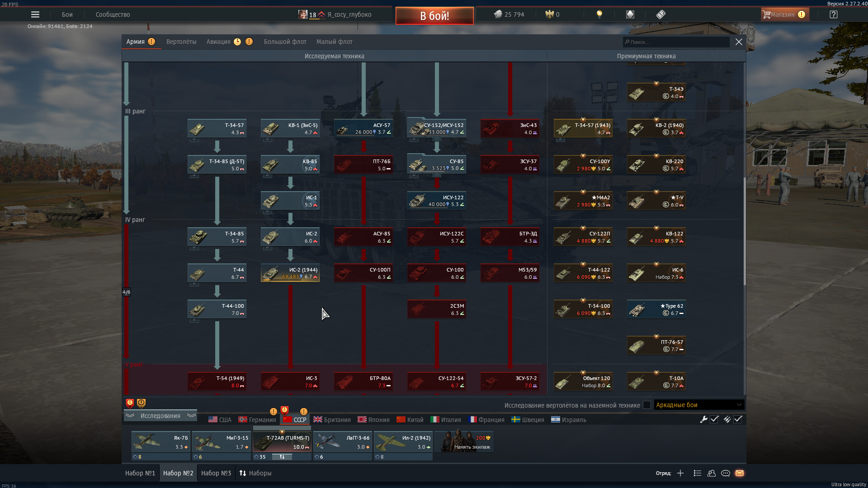Select the Япония nation tab
This screenshot has height=488, width=868.
click(x=373, y=419)
